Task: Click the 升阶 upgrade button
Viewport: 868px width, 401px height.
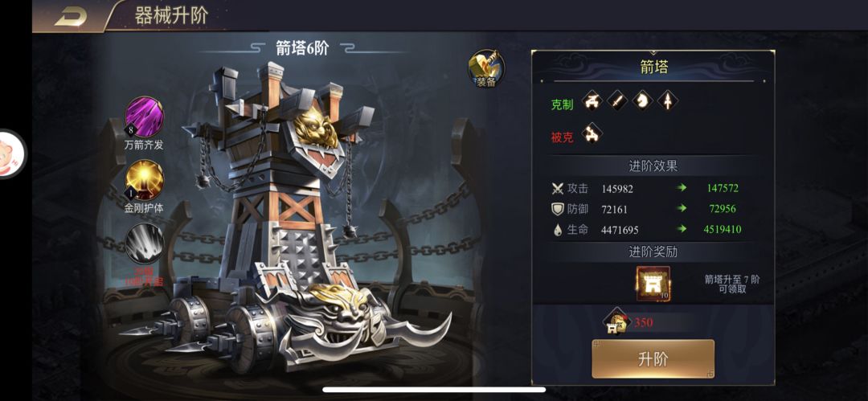Action: click(x=653, y=359)
